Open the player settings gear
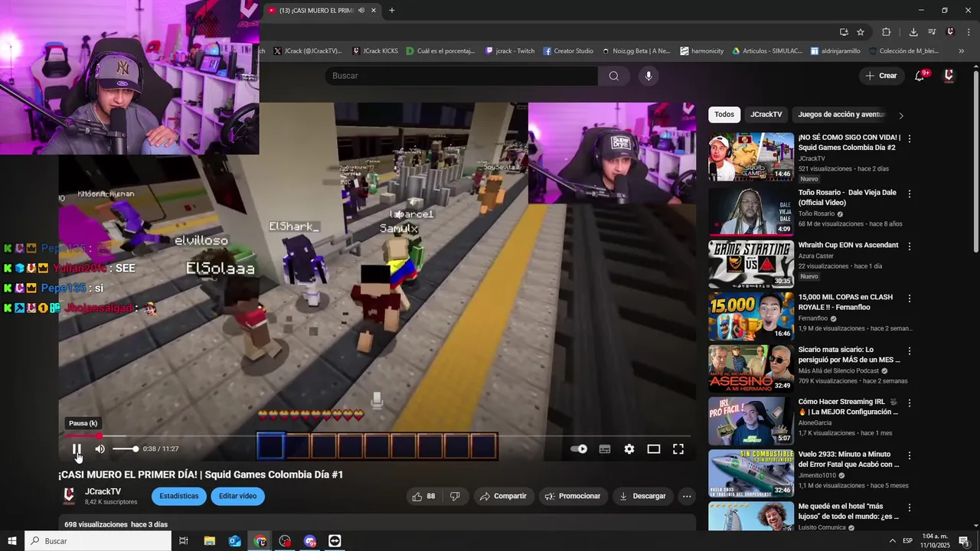The width and height of the screenshot is (980, 551). tap(629, 449)
